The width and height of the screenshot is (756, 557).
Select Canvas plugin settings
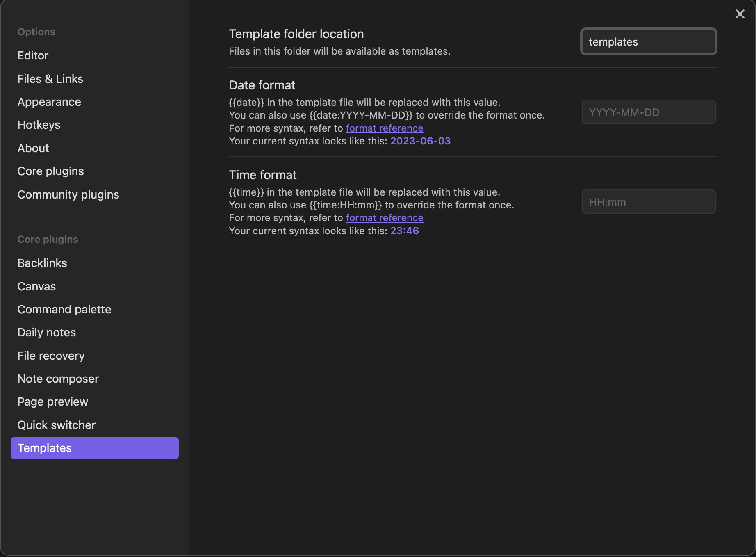coord(36,286)
